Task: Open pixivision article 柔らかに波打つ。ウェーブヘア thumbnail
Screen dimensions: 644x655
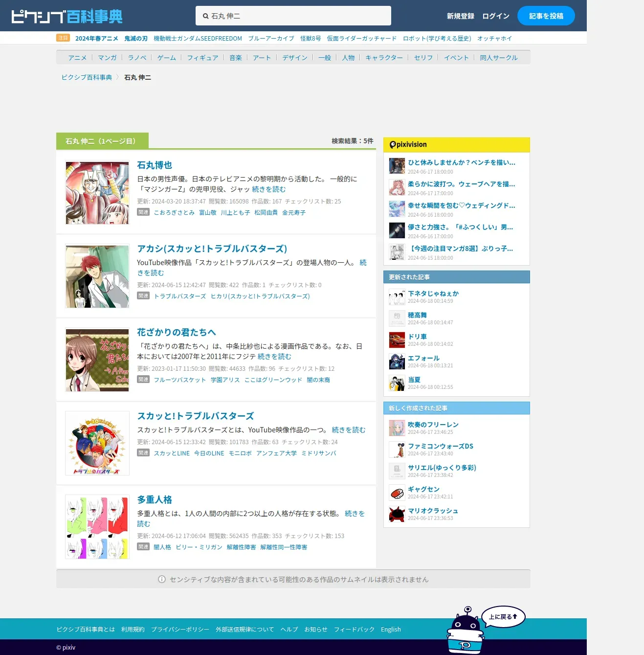Action: [x=397, y=187]
